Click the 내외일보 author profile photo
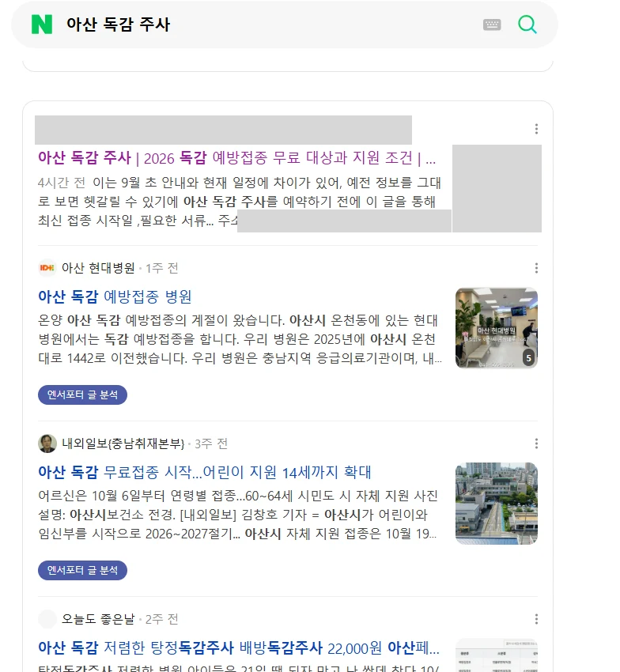 point(47,444)
